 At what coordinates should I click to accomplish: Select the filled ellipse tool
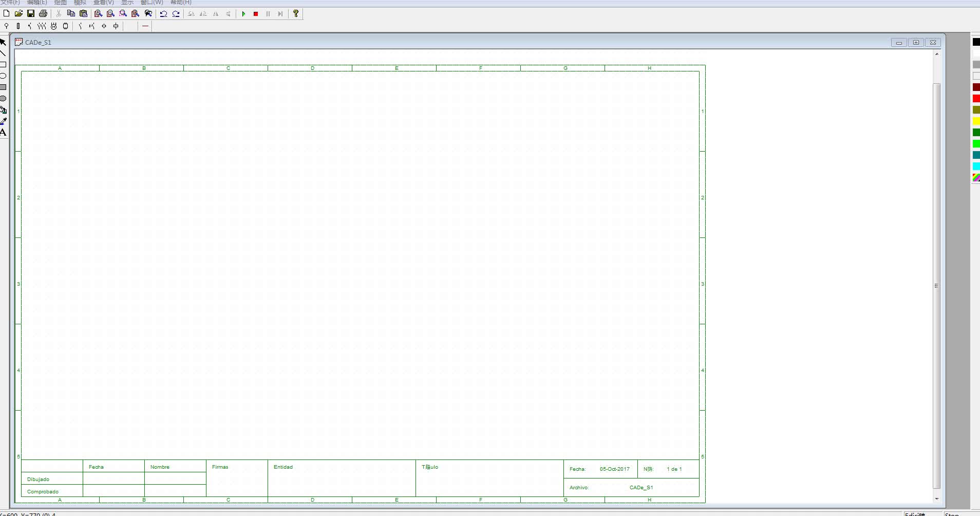pyautogui.click(x=3, y=99)
